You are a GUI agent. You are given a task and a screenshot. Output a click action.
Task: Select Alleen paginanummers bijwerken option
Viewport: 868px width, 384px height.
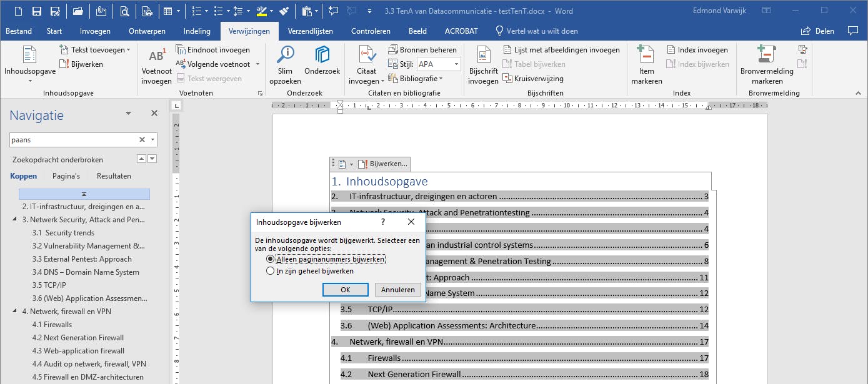pos(270,259)
